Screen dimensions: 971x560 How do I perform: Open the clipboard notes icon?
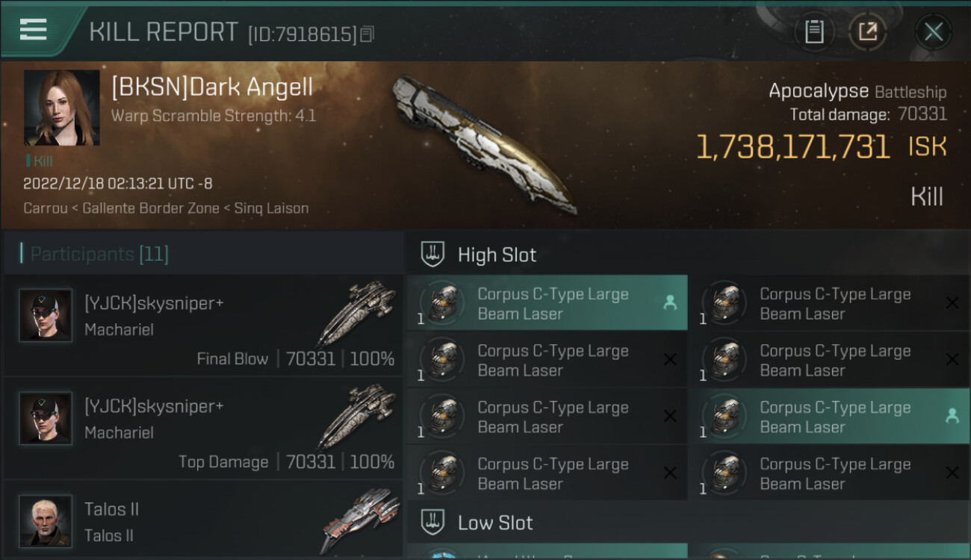814,32
